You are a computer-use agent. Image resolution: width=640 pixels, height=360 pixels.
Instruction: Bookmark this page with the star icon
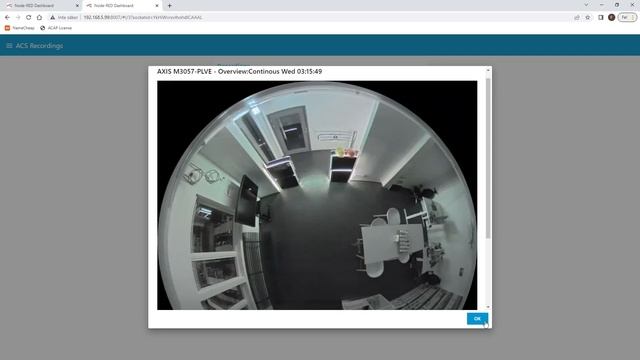[x=588, y=18]
